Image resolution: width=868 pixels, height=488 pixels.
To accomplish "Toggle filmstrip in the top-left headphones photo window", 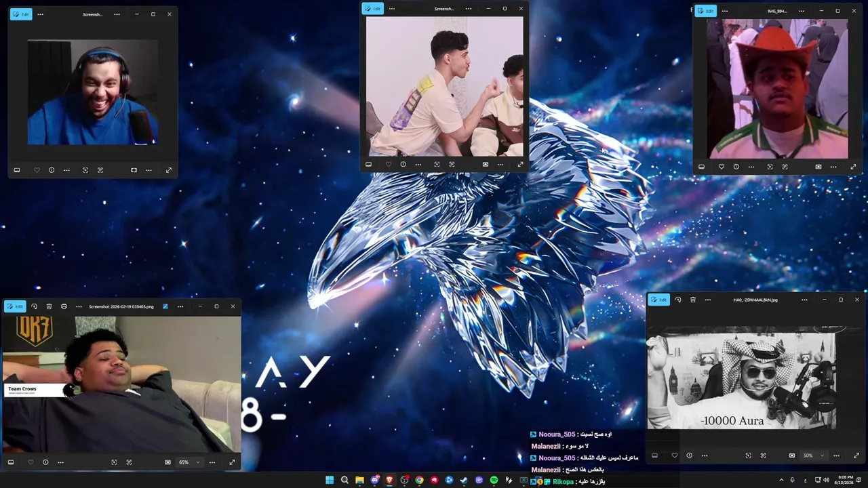I will [x=17, y=170].
